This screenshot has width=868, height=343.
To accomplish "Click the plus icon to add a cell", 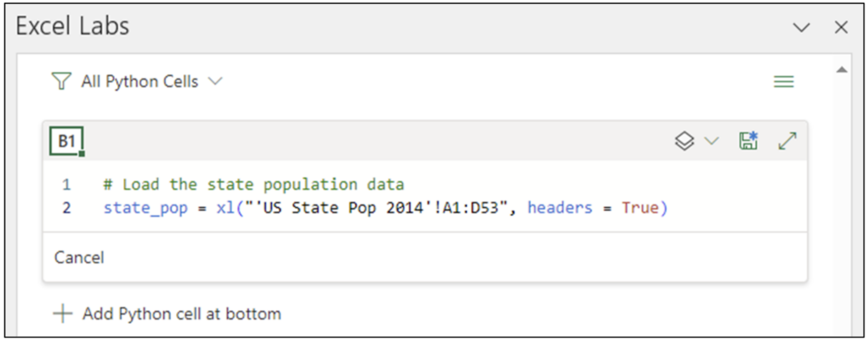I will (x=64, y=313).
